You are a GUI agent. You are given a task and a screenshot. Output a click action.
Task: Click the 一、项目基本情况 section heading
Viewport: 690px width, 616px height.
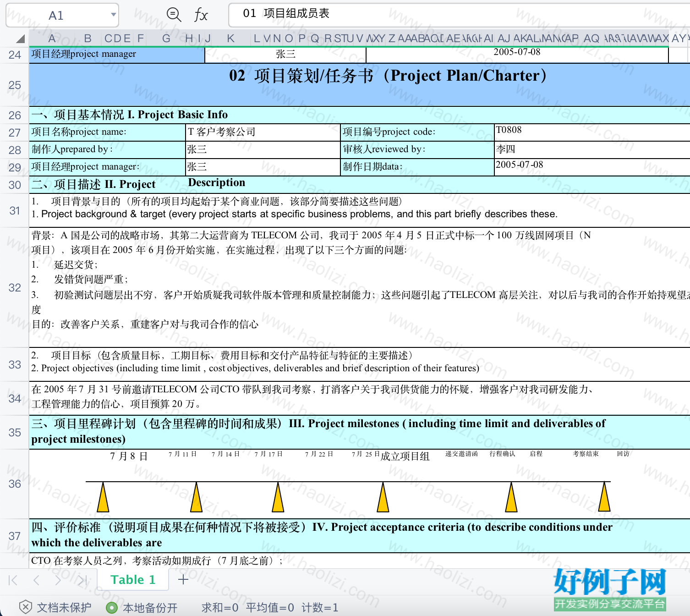[x=360, y=115]
